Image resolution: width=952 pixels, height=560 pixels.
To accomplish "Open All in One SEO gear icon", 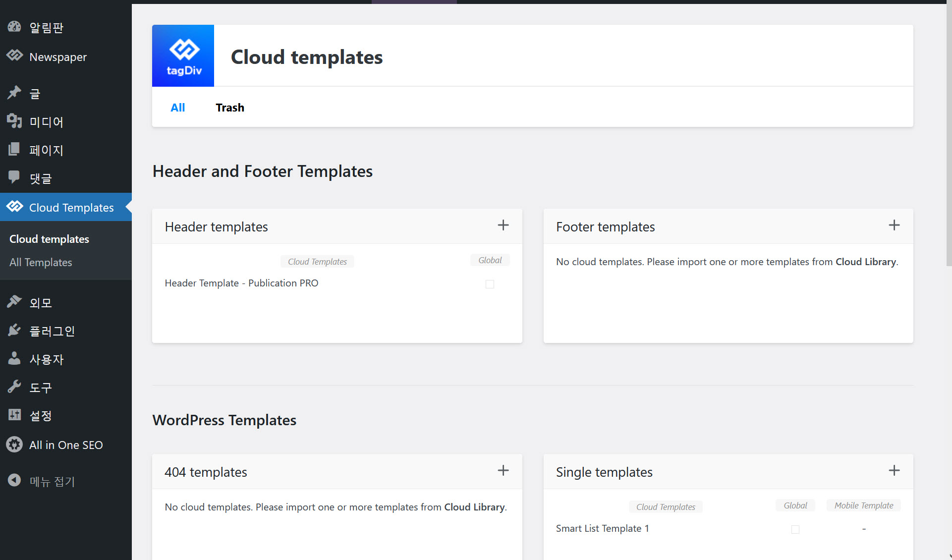I will tap(14, 445).
